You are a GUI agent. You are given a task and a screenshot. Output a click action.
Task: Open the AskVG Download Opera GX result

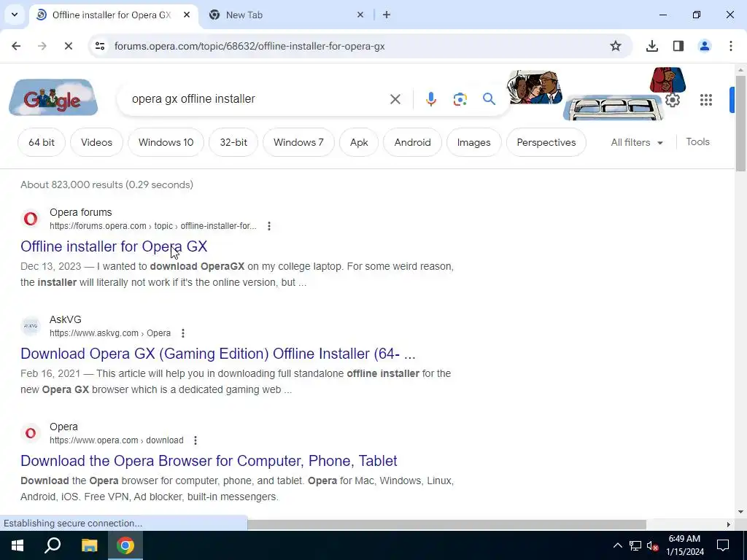[x=217, y=354]
